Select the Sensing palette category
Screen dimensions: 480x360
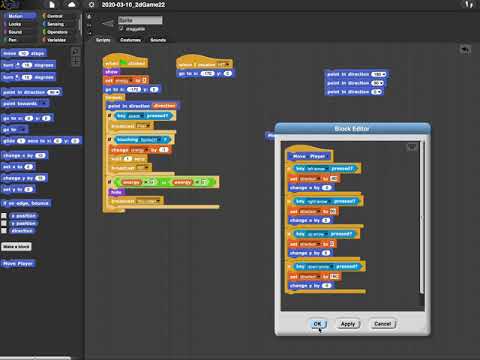point(59,24)
